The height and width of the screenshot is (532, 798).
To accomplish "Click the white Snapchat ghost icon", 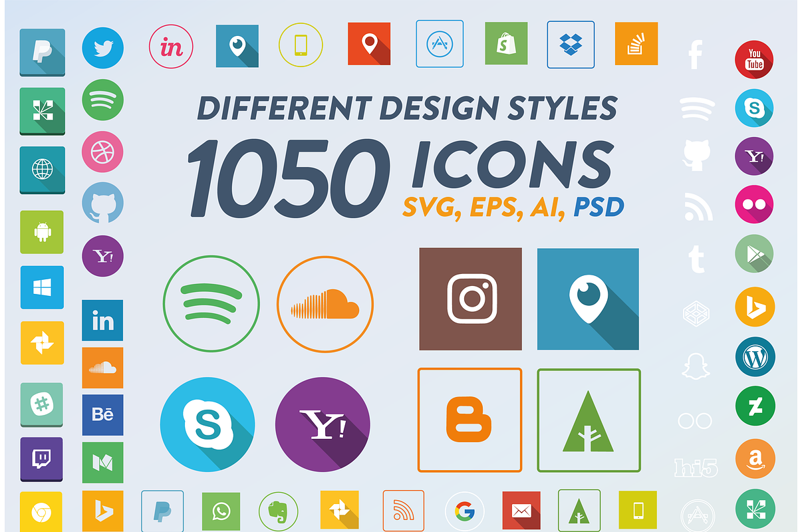I will 696,366.
